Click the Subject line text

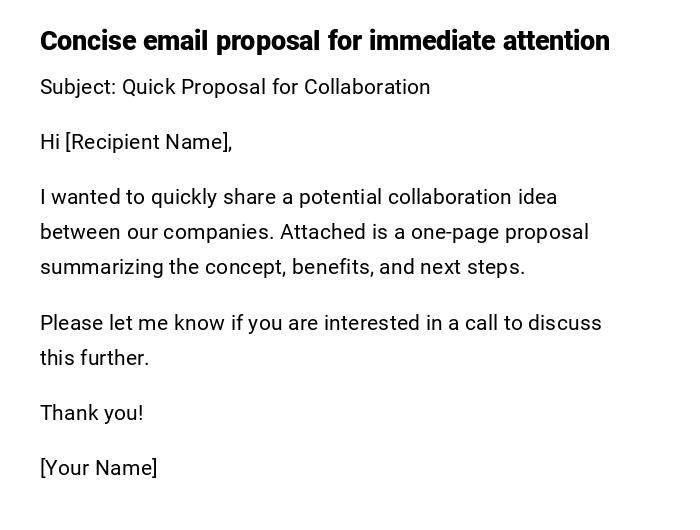235,87
